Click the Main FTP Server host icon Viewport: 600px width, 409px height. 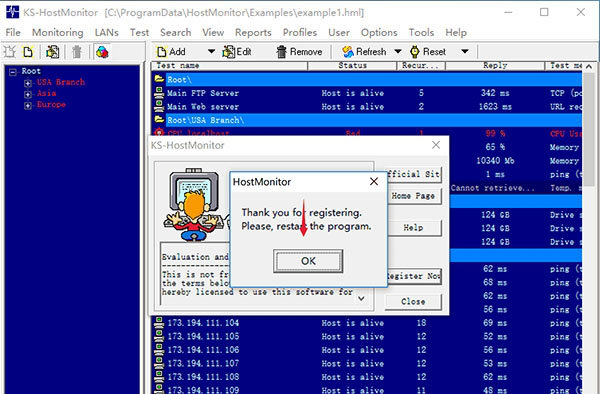pos(159,93)
